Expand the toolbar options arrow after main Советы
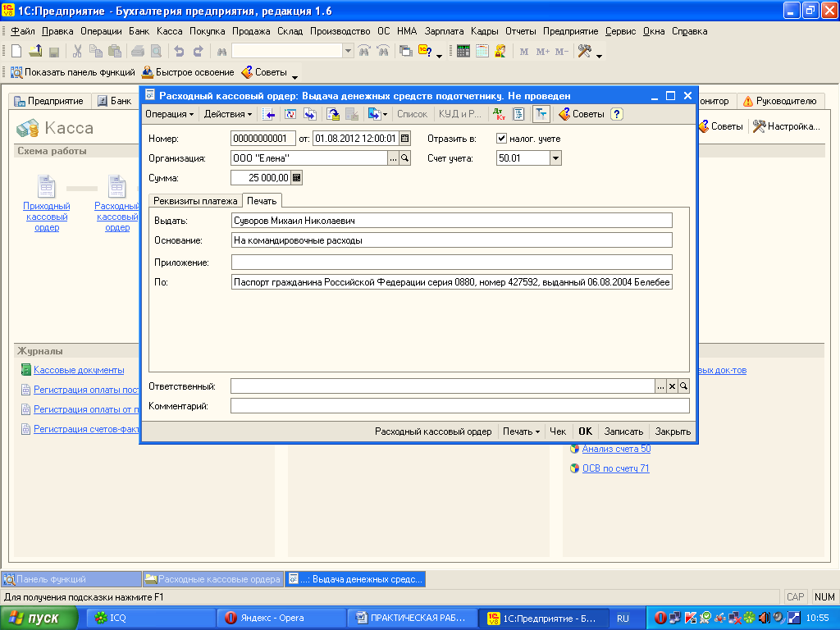840x630 pixels. pyautogui.click(x=294, y=77)
